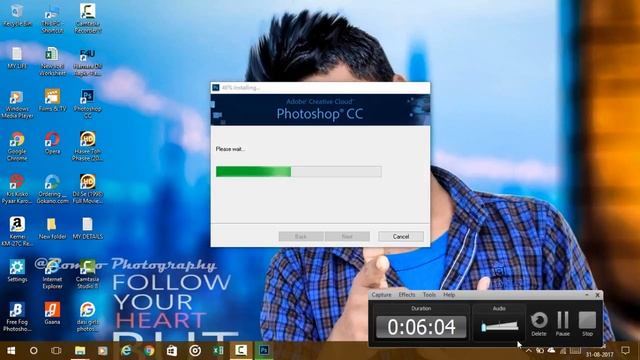The image size is (640, 360).
Task: Open the Tools menu in Camtasia Recorder
Action: tap(429, 295)
